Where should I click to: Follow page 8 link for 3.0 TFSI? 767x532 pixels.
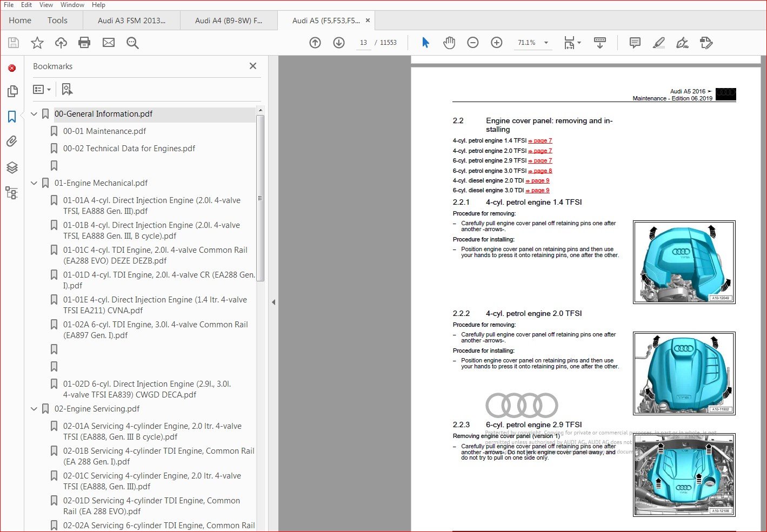click(540, 171)
